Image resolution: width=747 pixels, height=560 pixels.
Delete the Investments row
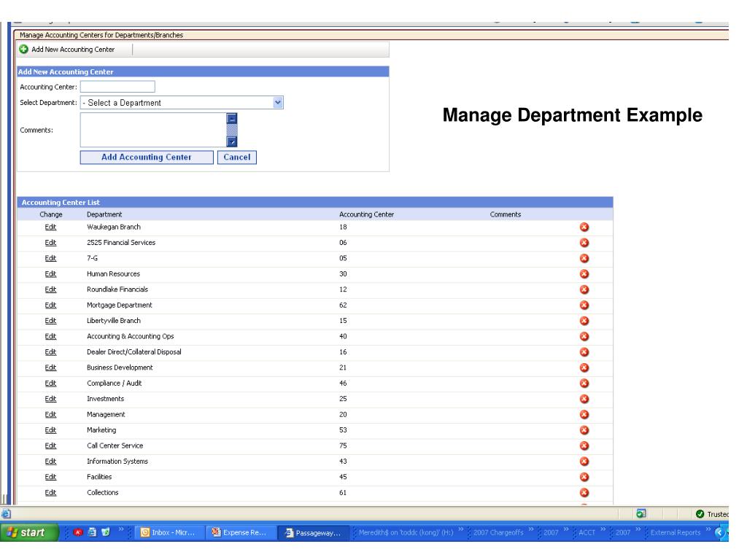584,399
